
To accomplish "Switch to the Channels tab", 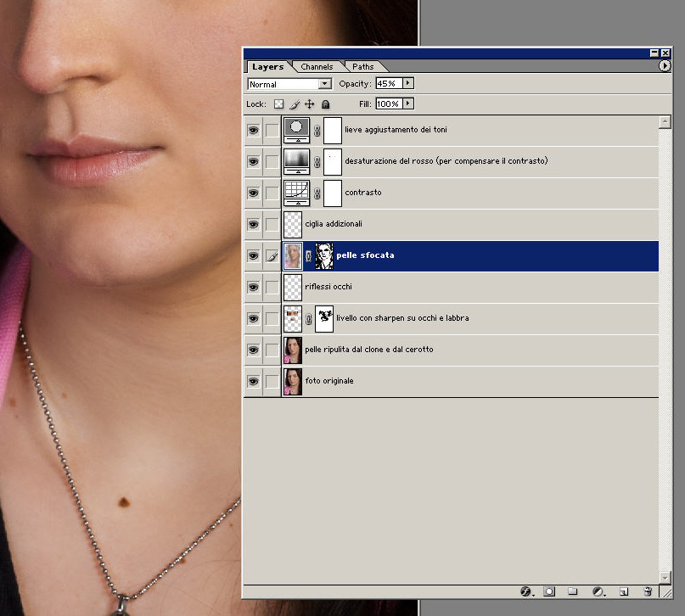I will [x=317, y=67].
